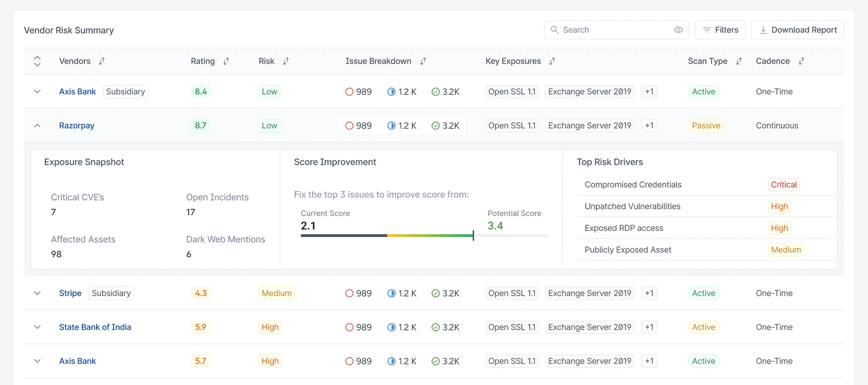This screenshot has height=385, width=868.
Task: Click the filter lines icon
Action: coord(707,30)
